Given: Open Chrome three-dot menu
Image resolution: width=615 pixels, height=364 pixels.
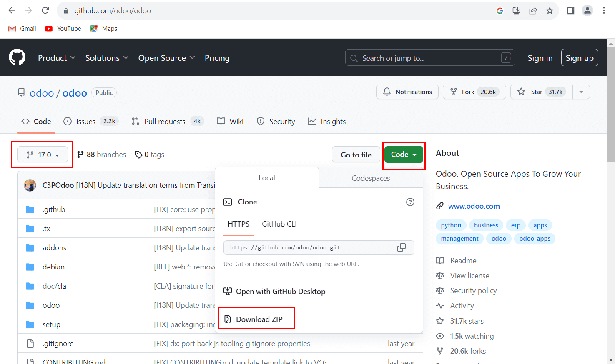Looking at the screenshot, I should tap(604, 11).
